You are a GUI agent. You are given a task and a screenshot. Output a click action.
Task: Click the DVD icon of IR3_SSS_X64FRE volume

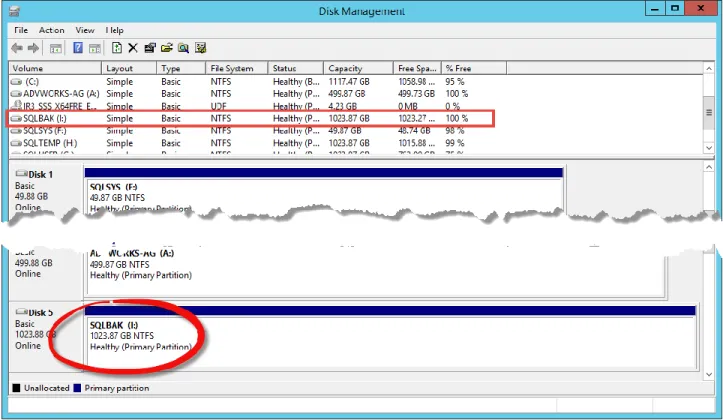[x=17, y=106]
